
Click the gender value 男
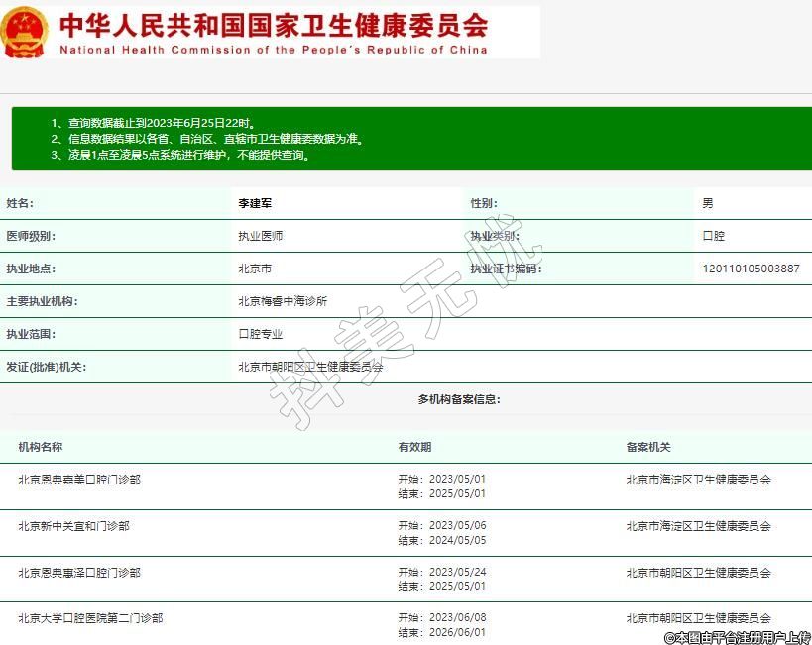[x=707, y=203]
